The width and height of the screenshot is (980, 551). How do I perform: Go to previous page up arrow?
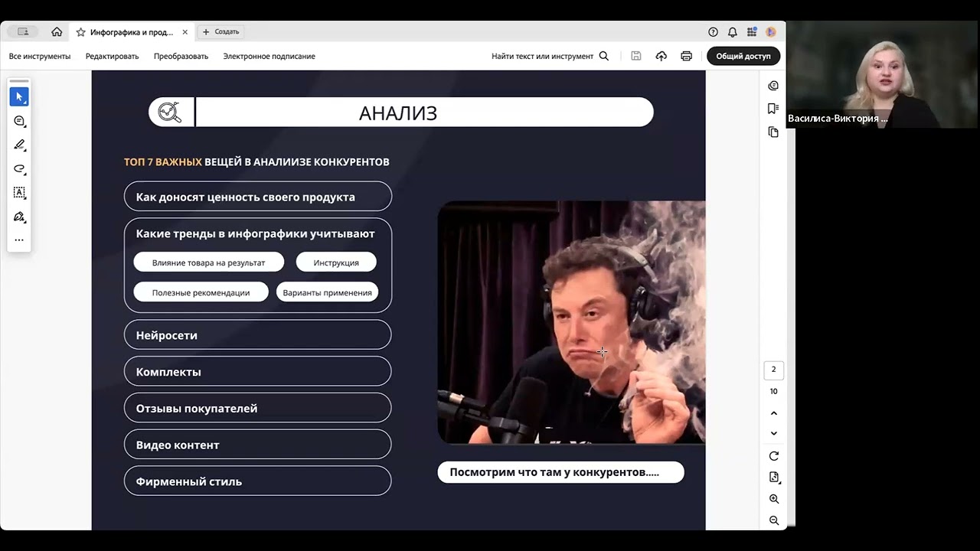(x=773, y=413)
